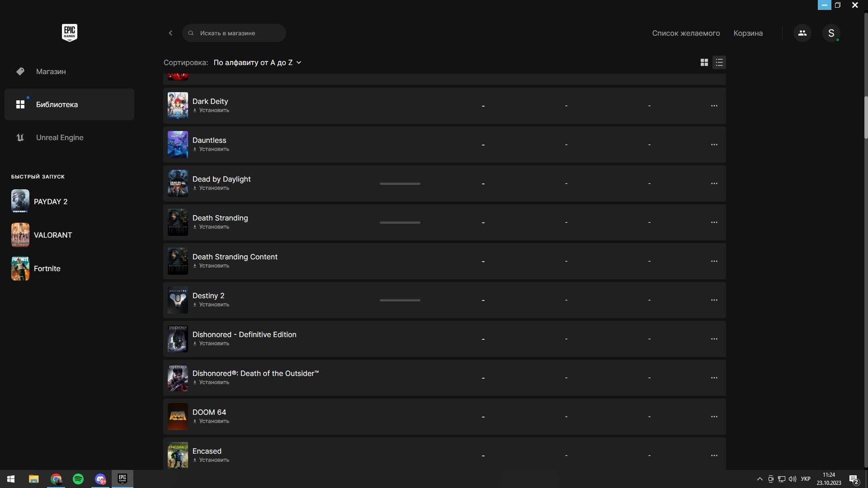Click the grid view icon

(x=704, y=62)
